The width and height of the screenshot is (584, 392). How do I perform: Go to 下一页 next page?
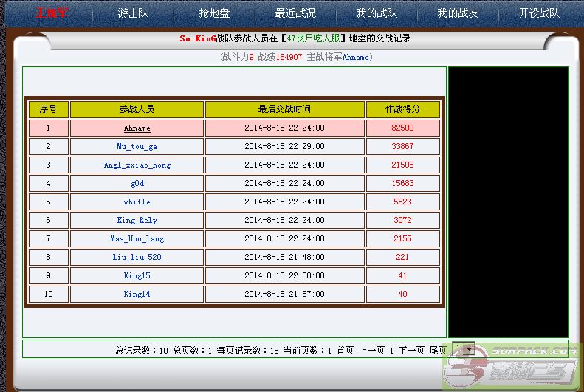click(411, 351)
